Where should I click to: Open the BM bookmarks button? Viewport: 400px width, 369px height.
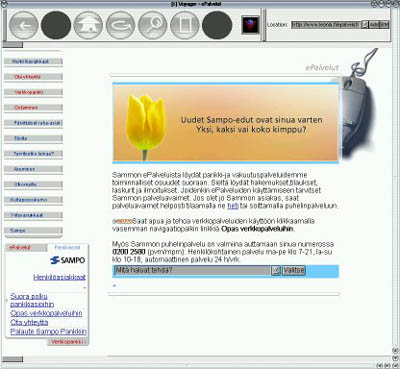click(384, 24)
